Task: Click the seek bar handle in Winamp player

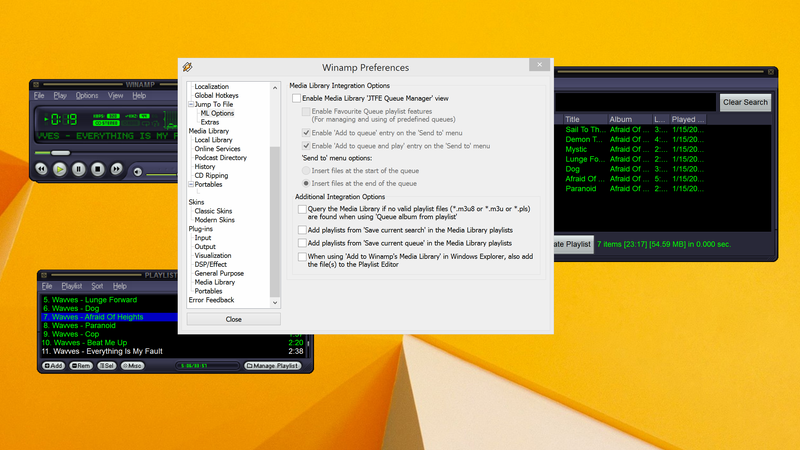Action: 60,153
